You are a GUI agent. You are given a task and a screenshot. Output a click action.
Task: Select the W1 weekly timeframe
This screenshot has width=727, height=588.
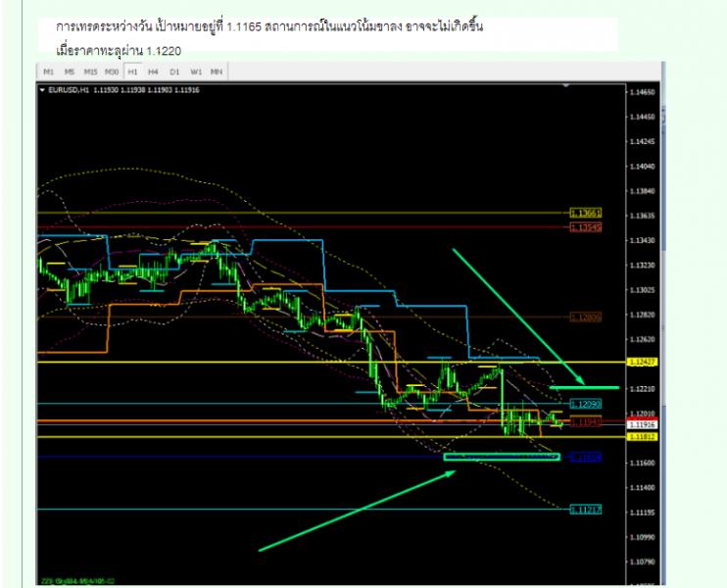(x=196, y=72)
